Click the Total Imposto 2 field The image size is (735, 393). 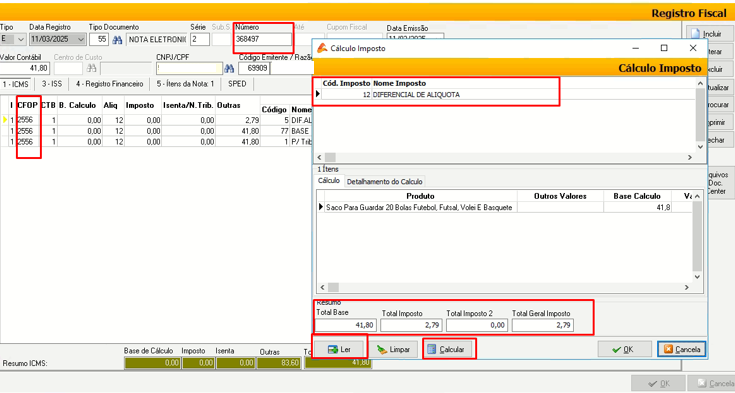click(476, 325)
